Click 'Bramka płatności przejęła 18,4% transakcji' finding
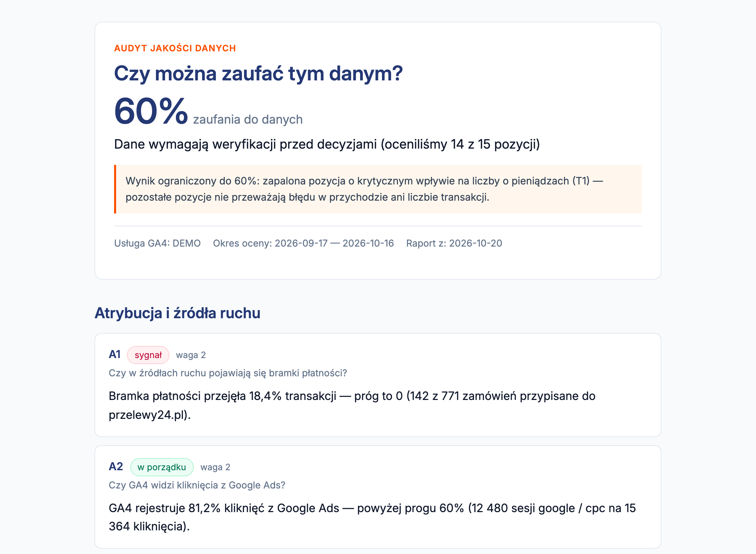Image resolution: width=756 pixels, height=554 pixels. point(352,405)
